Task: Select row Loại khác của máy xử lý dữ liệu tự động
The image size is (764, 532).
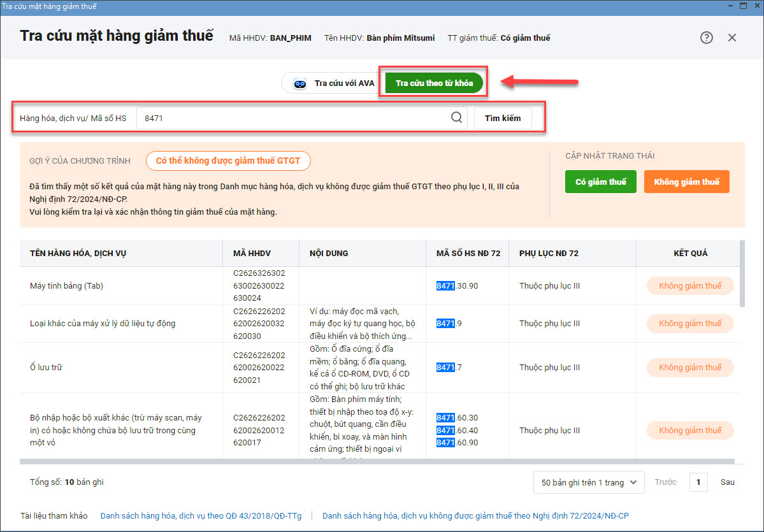Action: click(x=379, y=324)
